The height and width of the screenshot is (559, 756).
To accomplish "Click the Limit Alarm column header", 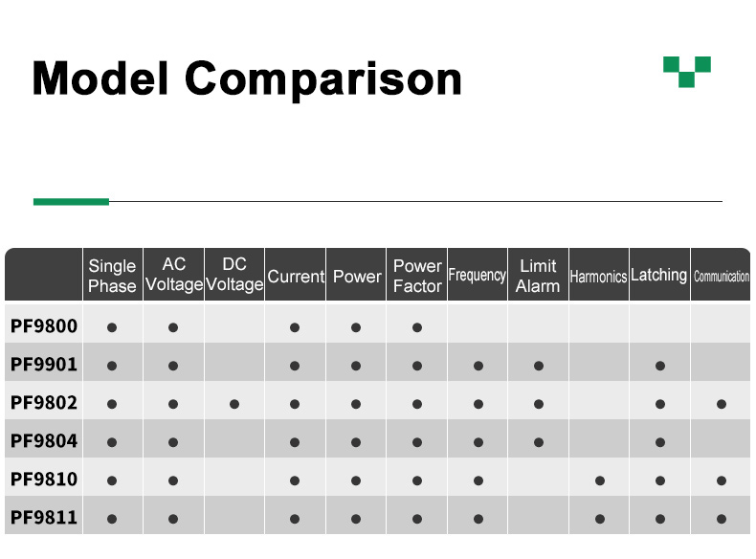I will (538, 276).
